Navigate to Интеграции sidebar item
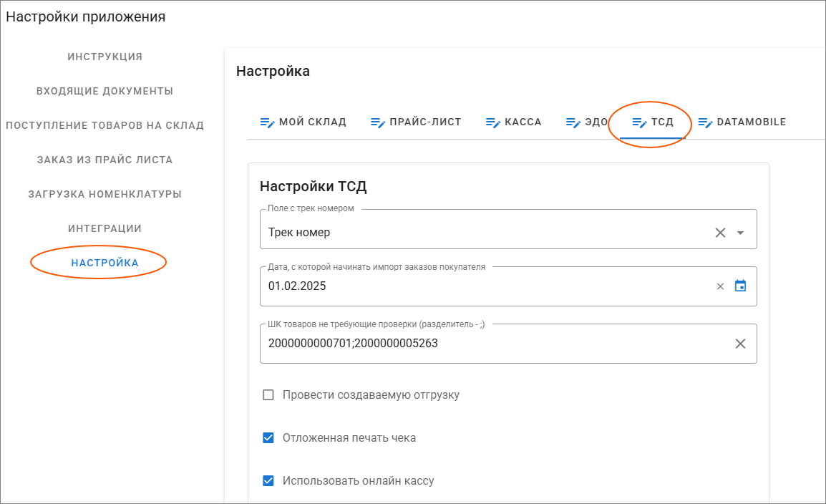This screenshot has width=826, height=504. 105,228
